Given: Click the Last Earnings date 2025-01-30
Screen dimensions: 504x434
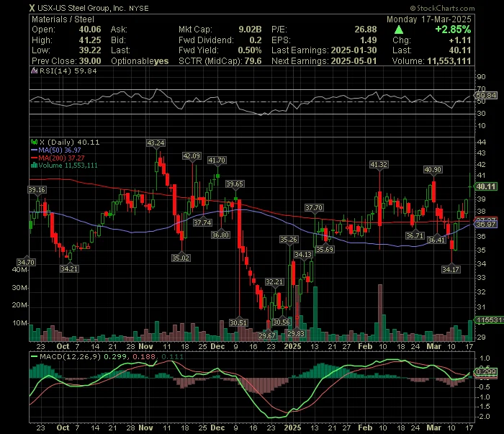Looking at the screenshot, I should pos(354,50).
